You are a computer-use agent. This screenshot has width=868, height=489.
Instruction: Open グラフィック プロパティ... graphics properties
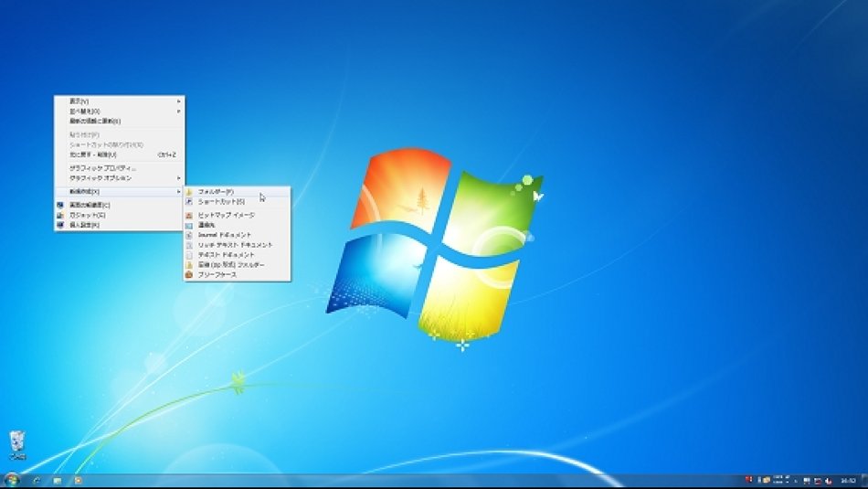click(x=119, y=168)
